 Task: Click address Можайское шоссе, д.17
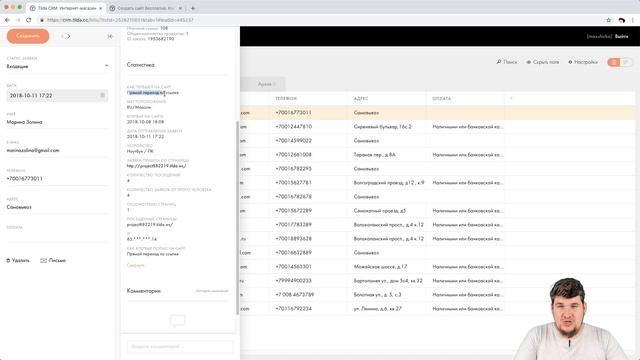380,267
